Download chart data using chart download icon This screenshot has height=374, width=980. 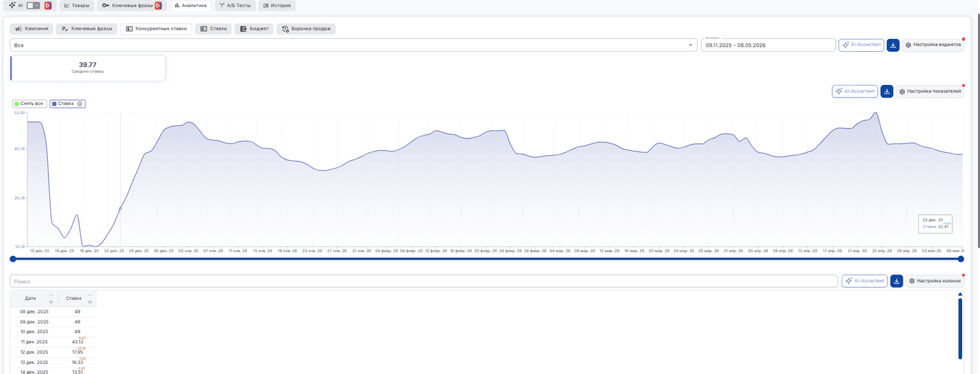887,91
